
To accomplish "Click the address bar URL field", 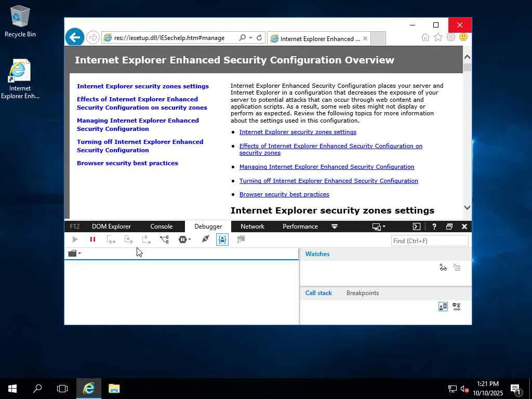I will coord(169,38).
